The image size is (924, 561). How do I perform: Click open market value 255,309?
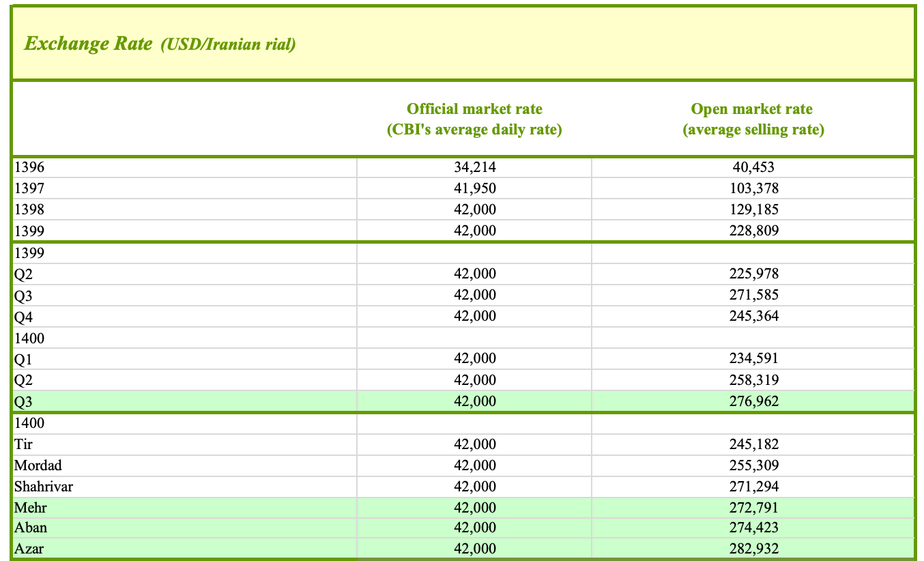(x=753, y=465)
